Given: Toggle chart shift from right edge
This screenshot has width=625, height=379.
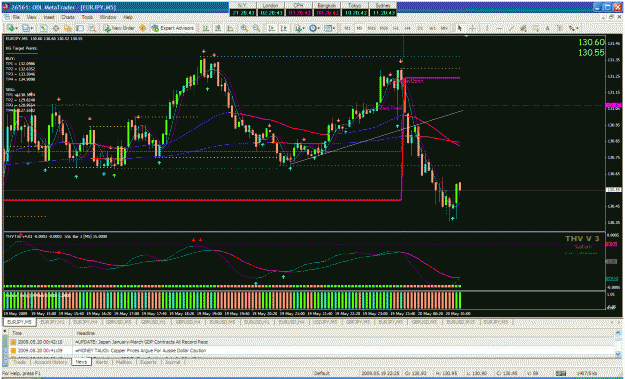Looking at the screenshot, I should 284,28.
